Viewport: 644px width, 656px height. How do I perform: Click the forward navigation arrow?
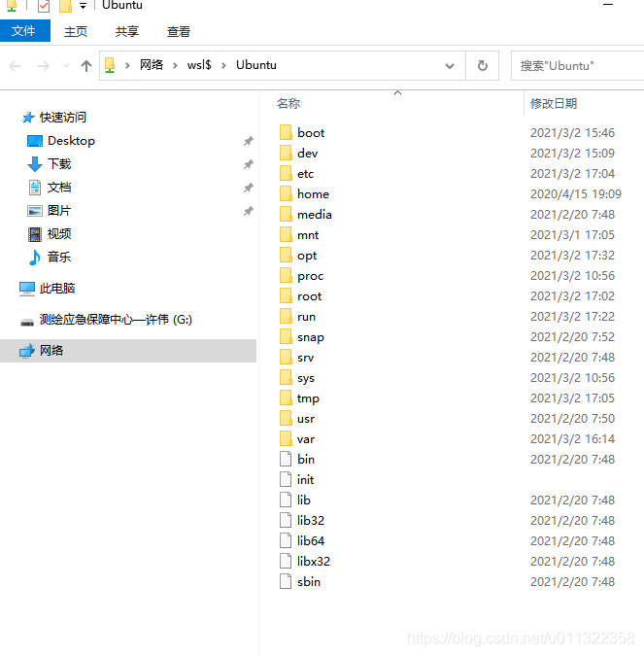pyautogui.click(x=44, y=66)
